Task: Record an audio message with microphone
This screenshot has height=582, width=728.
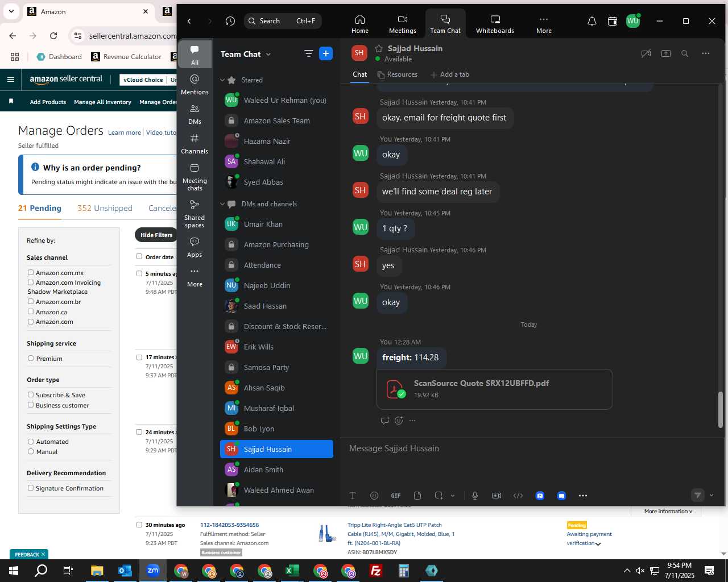Action: [475, 496]
